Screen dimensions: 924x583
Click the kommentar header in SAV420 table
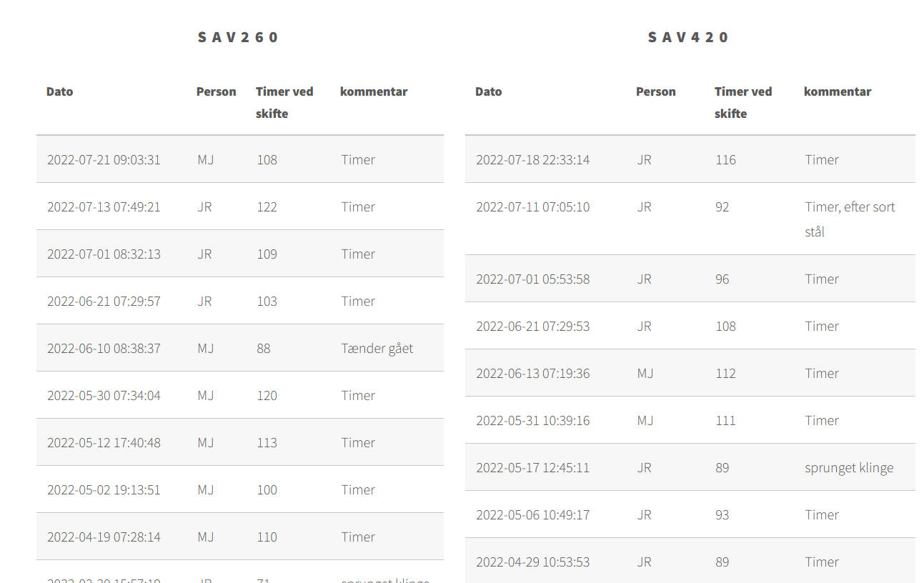pyautogui.click(x=837, y=91)
